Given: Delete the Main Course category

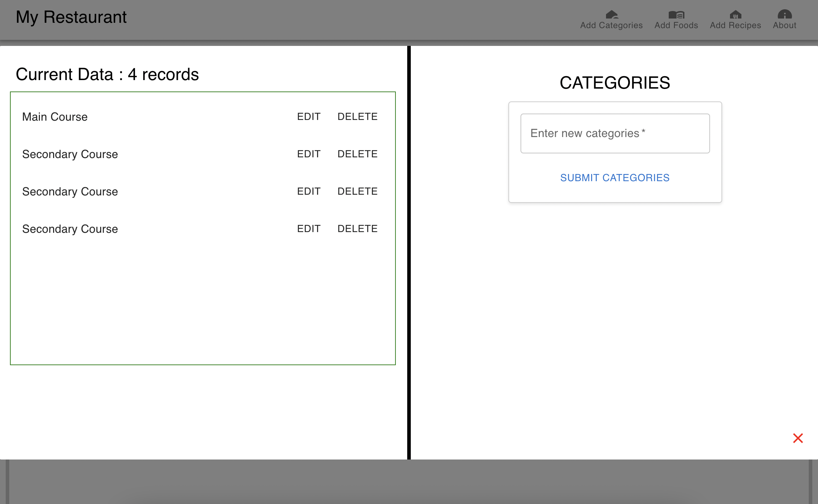Looking at the screenshot, I should click(x=357, y=116).
